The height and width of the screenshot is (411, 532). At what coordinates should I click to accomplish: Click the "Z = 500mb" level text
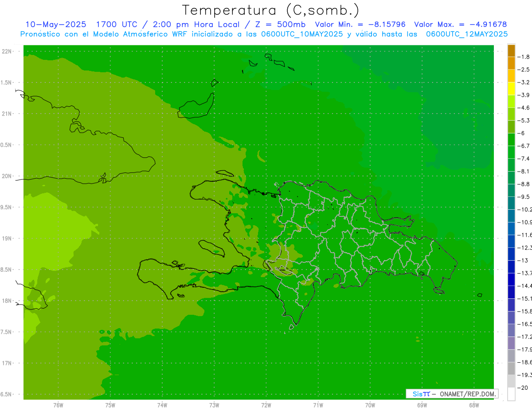(281, 24)
